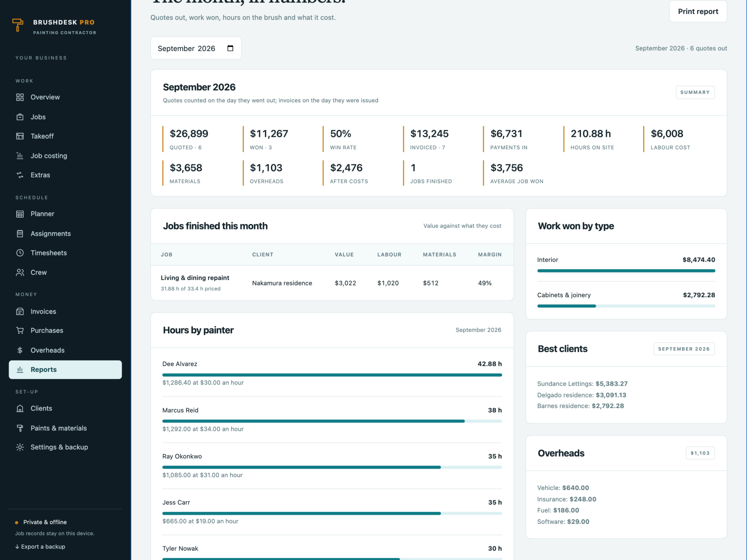This screenshot has height=560, width=747.
Task: Click Export a backup link
Action: (40, 546)
